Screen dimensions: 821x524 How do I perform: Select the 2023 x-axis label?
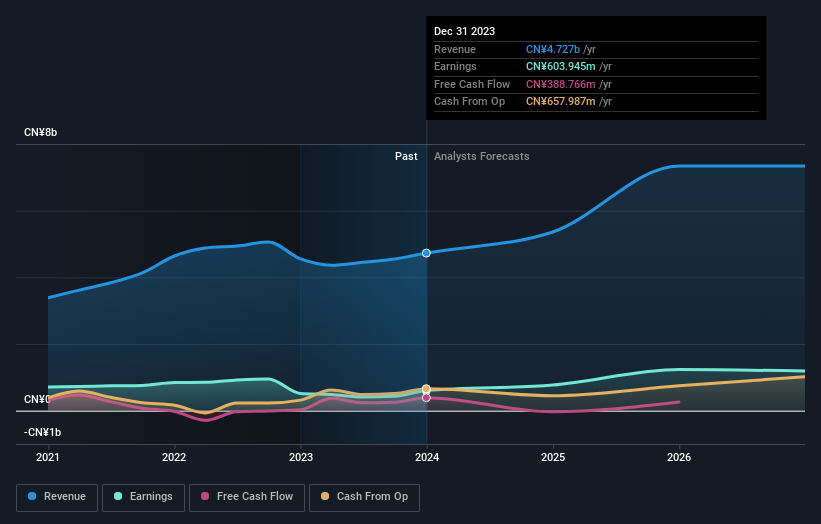pos(301,457)
